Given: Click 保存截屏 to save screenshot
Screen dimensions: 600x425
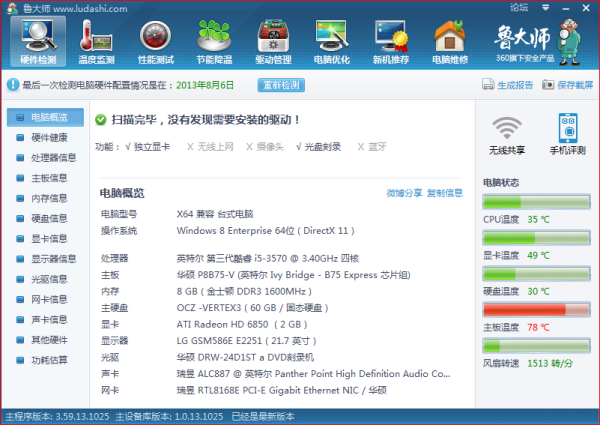Looking at the screenshot, I should [x=567, y=85].
